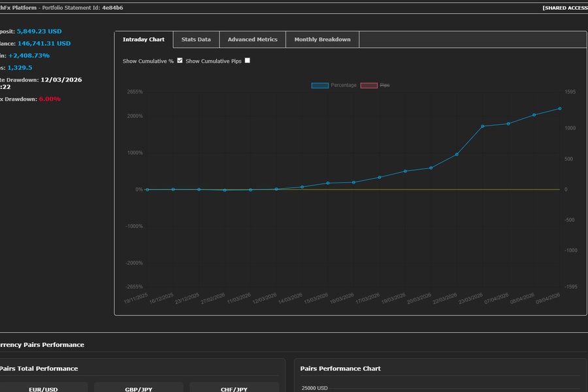
Task: Click the SHARED ACCESS label
Action: [x=565, y=8]
